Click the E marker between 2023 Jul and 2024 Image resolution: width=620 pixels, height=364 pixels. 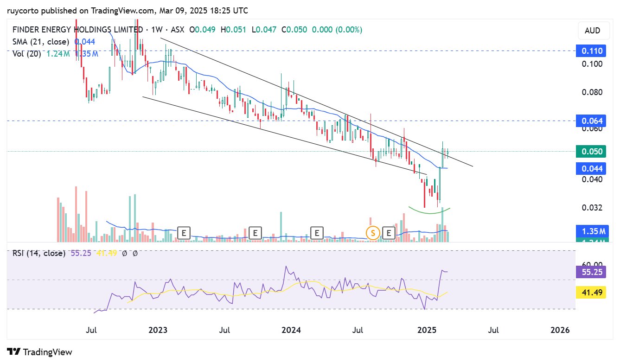255,233
